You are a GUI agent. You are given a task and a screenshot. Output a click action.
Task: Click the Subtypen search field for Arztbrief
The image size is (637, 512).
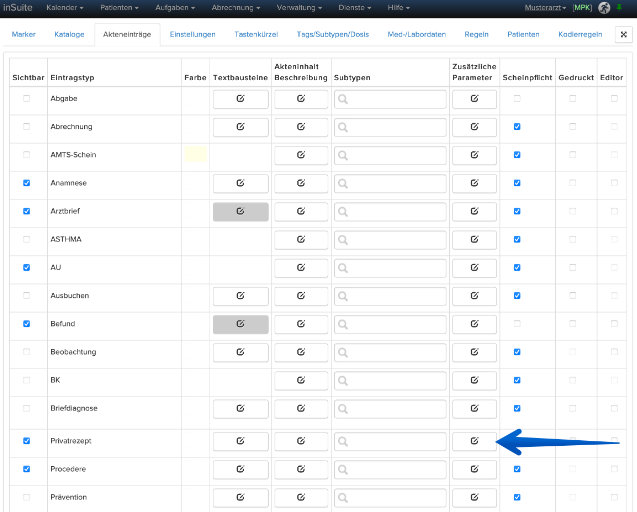coord(390,212)
